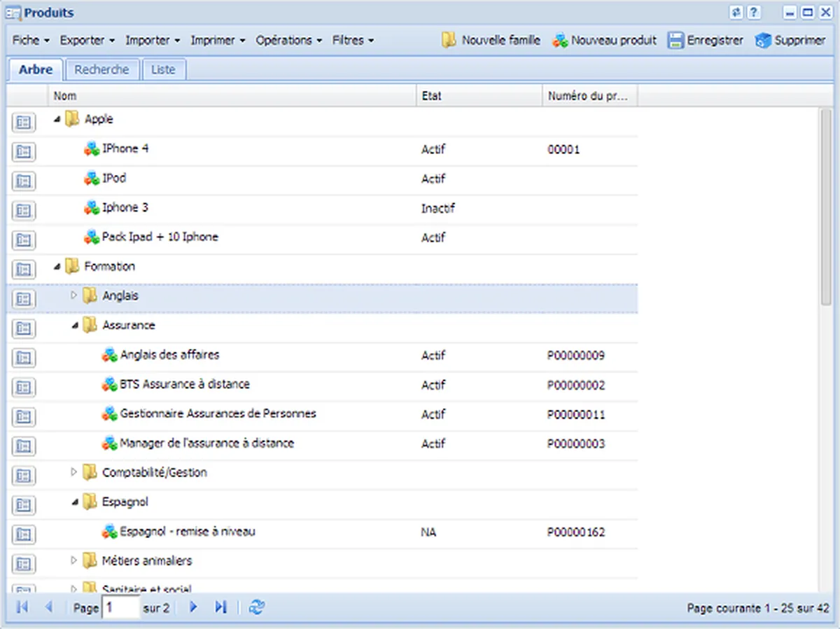Click the Enregistrer save icon
The width and height of the screenshot is (840, 629).
[x=675, y=41]
